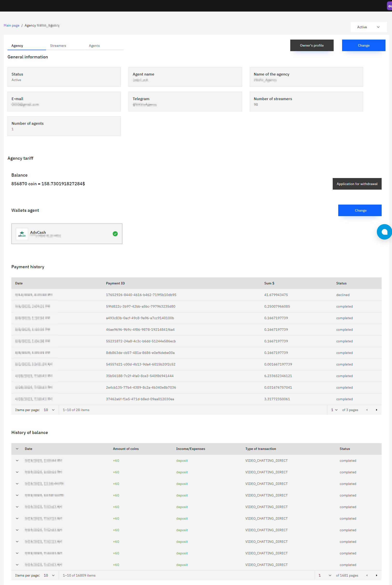Go to previous page of History of balance
The width and height of the screenshot is (392, 585).
tap(366, 575)
